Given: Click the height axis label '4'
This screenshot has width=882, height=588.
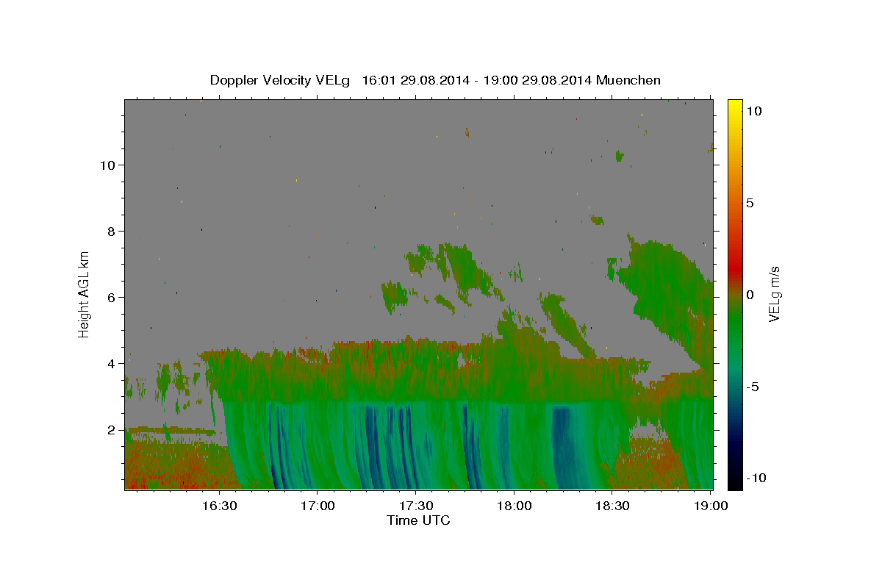Looking at the screenshot, I should coord(112,364).
